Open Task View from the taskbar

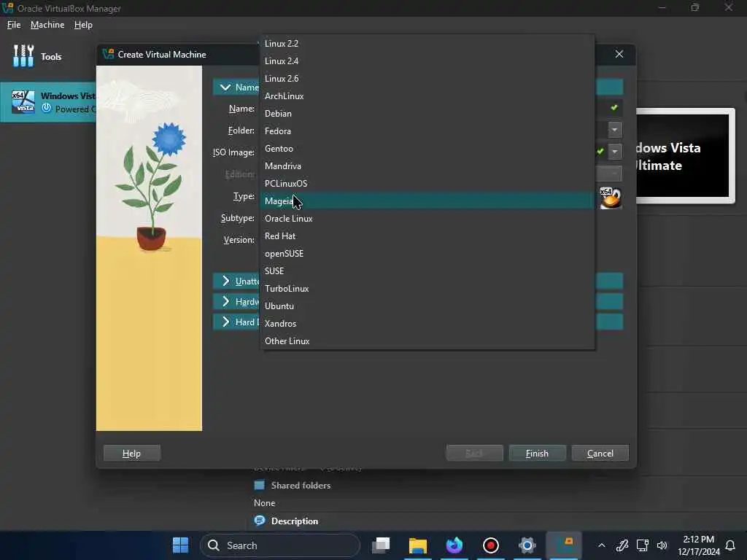point(381,545)
